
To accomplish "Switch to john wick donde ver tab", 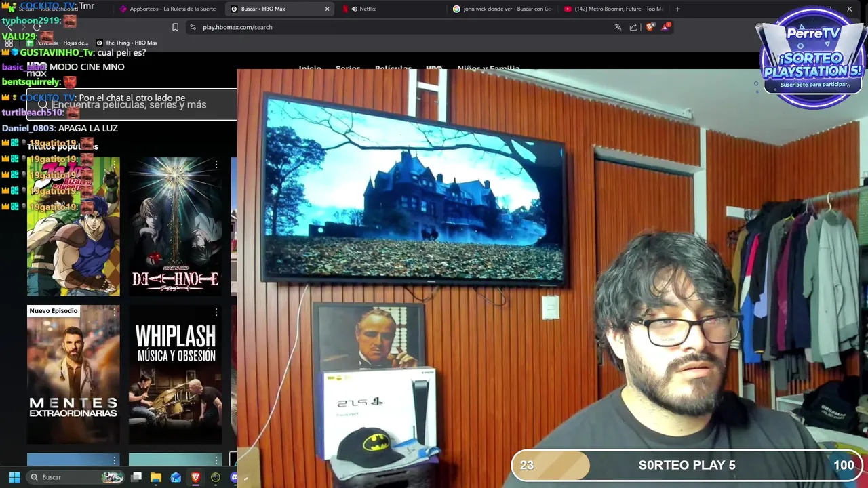I will coord(503,9).
